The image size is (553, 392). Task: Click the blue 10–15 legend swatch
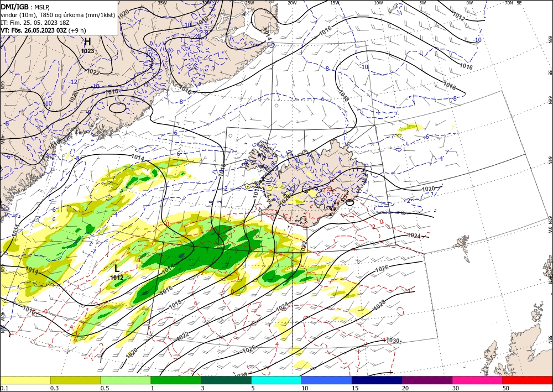point(327,380)
